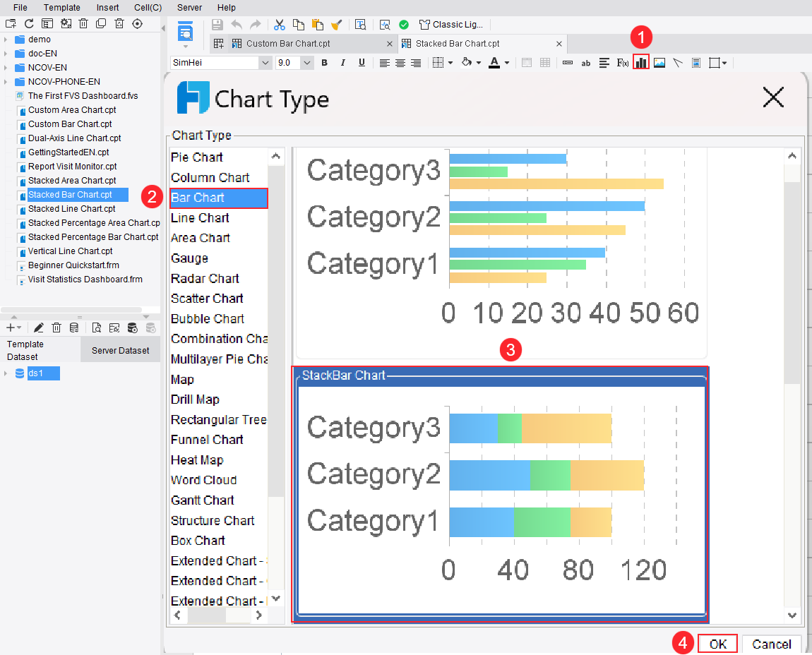Click the locate current template target icon
Screen dimensions: 812x655
(137, 23)
